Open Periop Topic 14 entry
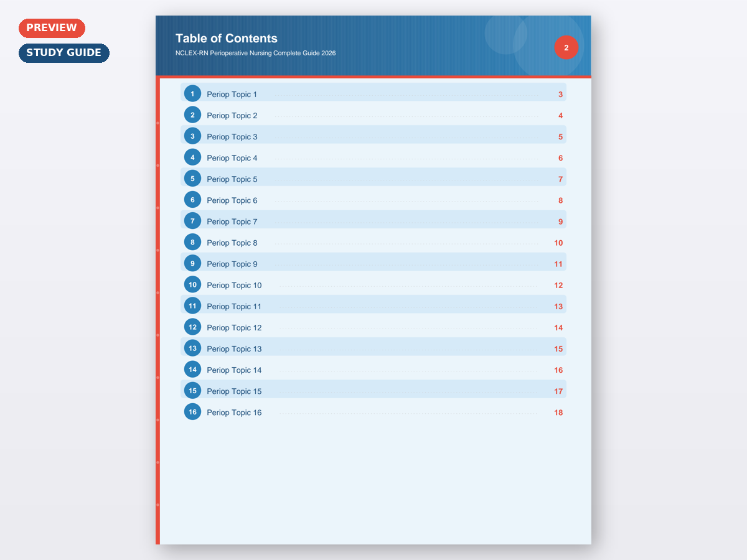 tap(234, 370)
